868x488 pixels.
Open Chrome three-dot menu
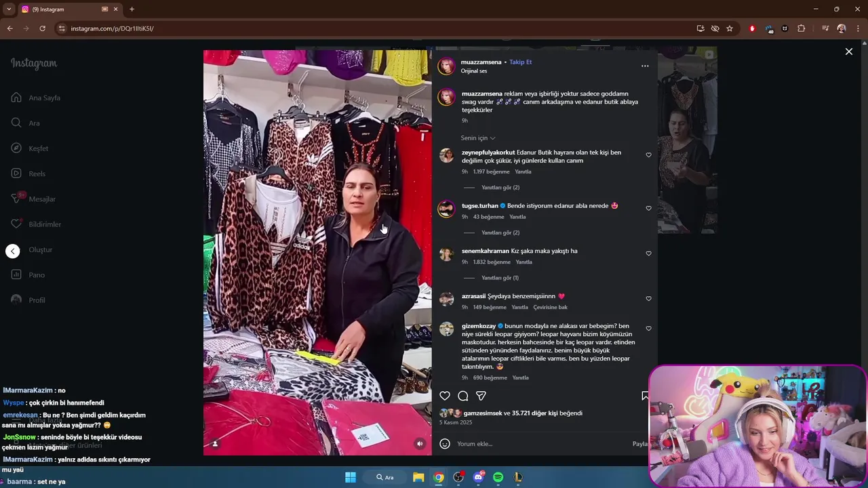(x=858, y=28)
